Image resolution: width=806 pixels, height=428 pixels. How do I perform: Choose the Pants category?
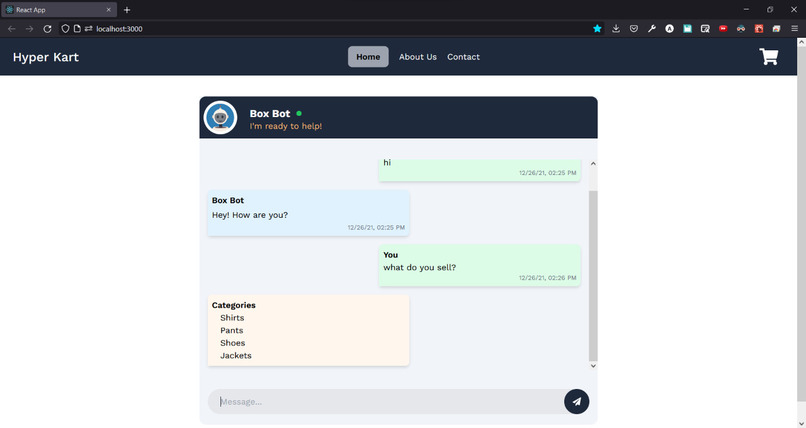coord(231,330)
